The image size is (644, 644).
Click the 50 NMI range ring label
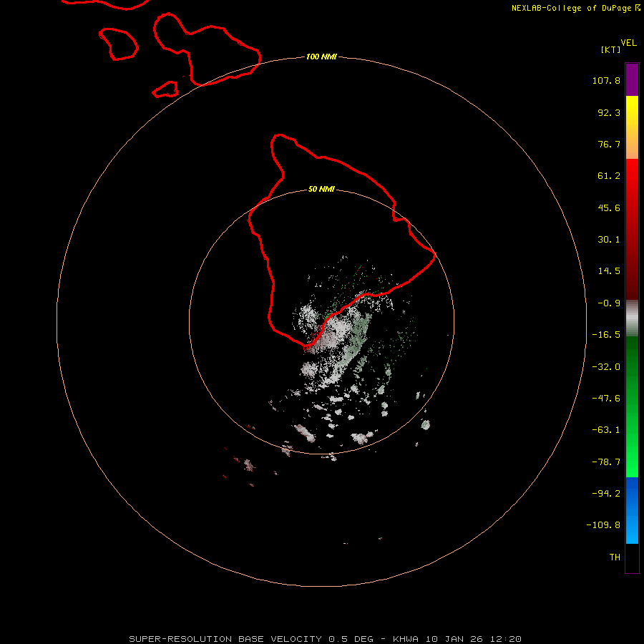[x=321, y=189]
